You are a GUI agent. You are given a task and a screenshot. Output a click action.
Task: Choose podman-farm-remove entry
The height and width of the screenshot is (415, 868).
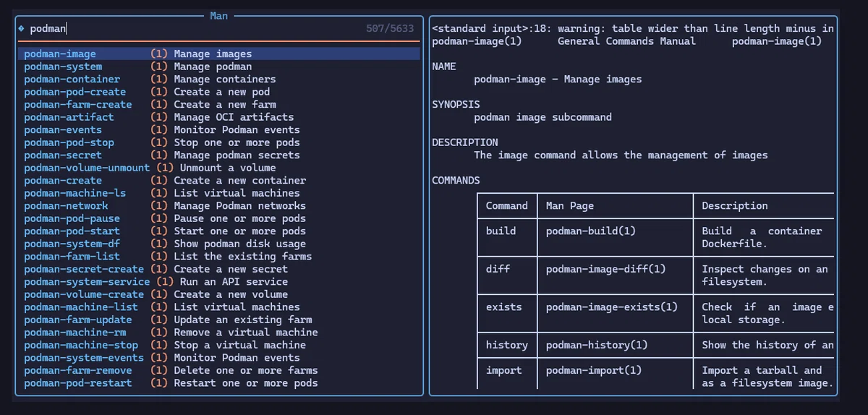pyautogui.click(x=218, y=370)
